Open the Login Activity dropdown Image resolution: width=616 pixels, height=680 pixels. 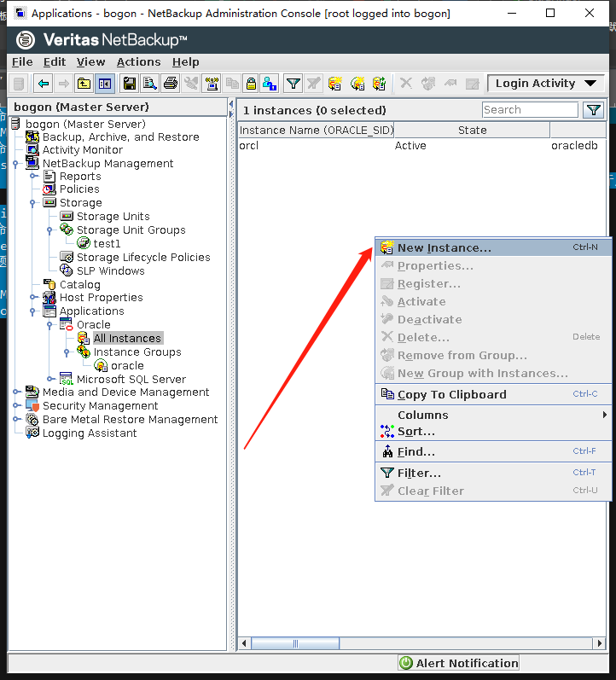click(546, 84)
